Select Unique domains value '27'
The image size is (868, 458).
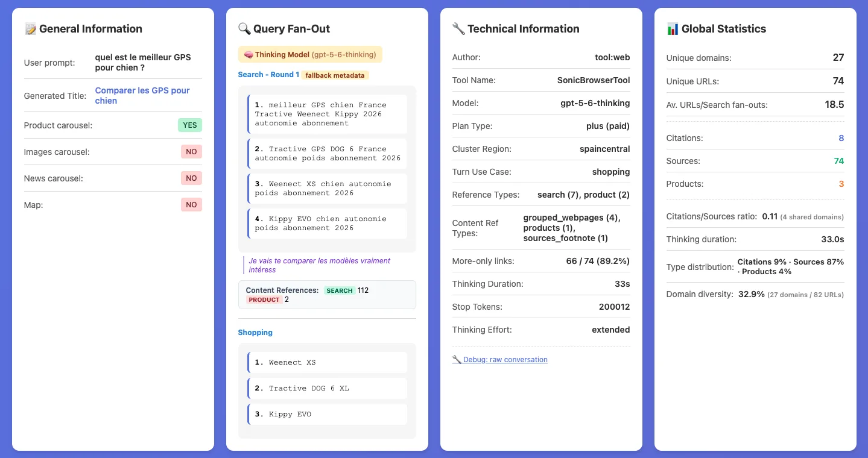tap(838, 58)
